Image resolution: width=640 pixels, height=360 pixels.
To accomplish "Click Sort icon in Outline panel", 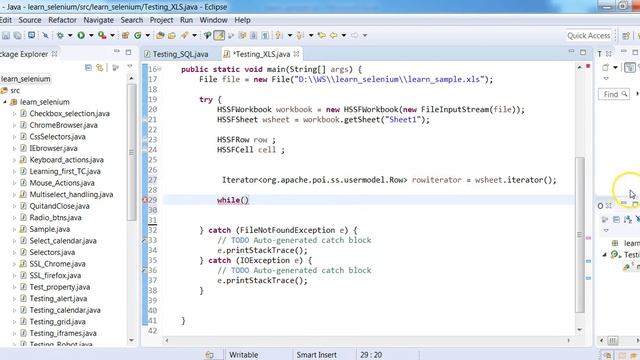I will click(628, 220).
